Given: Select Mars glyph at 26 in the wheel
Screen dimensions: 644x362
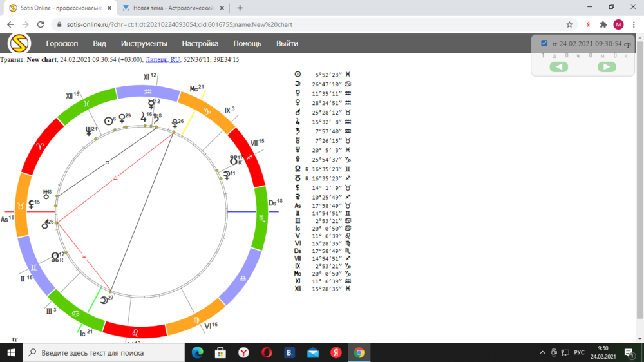Looking at the screenshot, I should coord(45,225).
